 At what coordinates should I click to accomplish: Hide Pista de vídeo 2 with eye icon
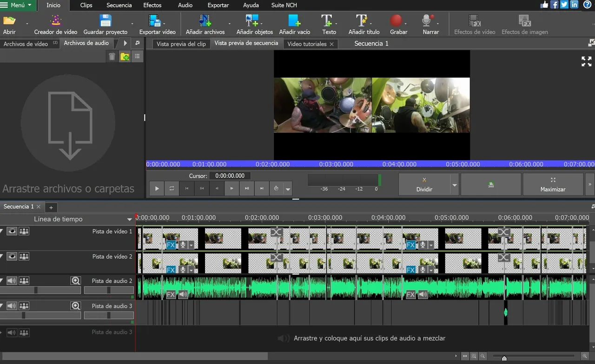(x=12, y=256)
